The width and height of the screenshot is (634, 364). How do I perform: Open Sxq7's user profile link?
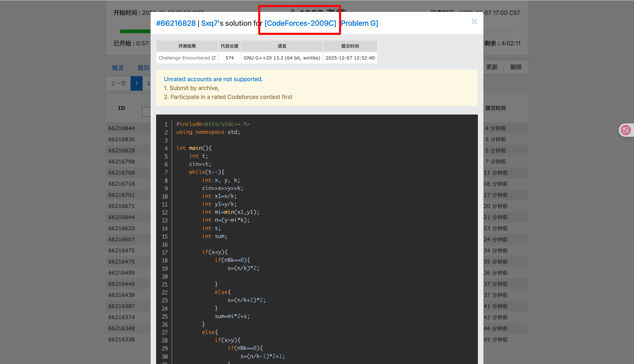[x=209, y=23]
